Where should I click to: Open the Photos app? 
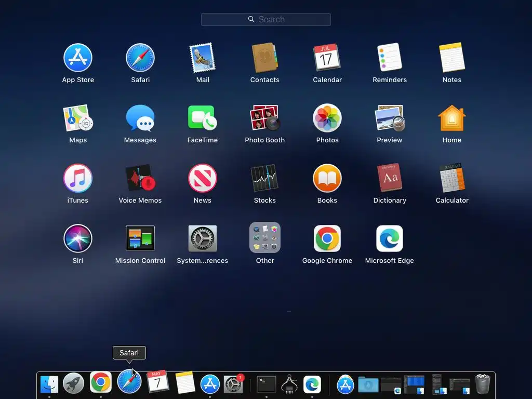pyautogui.click(x=327, y=118)
